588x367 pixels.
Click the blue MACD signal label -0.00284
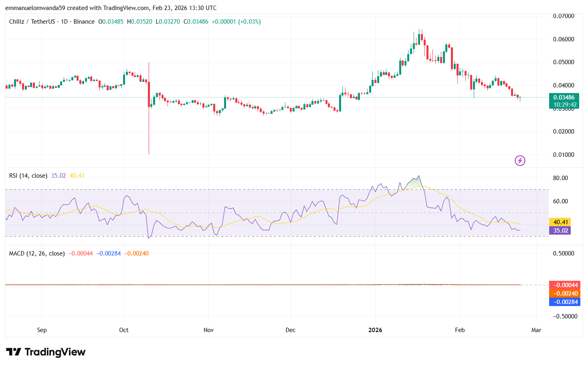pos(564,302)
